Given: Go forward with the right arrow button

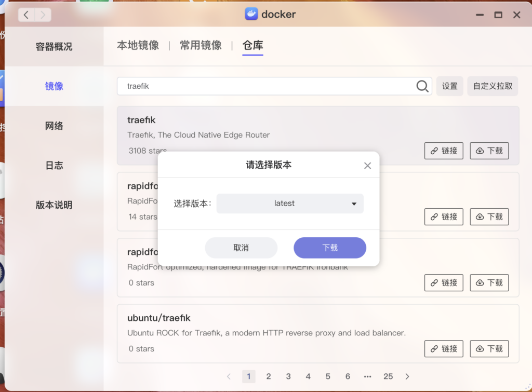Looking at the screenshot, I should pos(43,15).
